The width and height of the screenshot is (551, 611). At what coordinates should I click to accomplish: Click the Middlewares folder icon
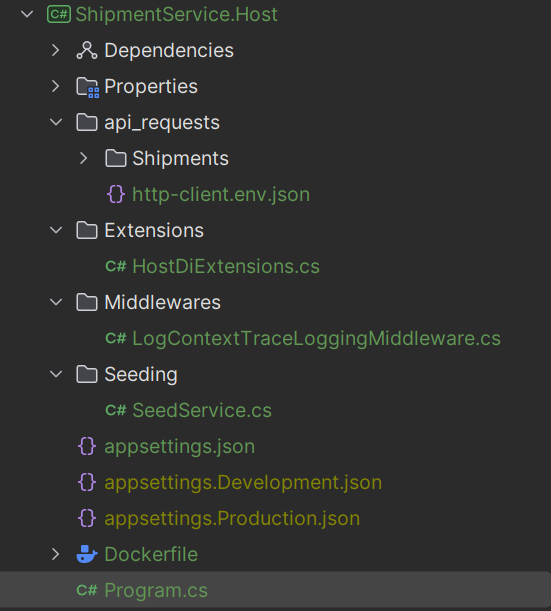click(x=87, y=302)
